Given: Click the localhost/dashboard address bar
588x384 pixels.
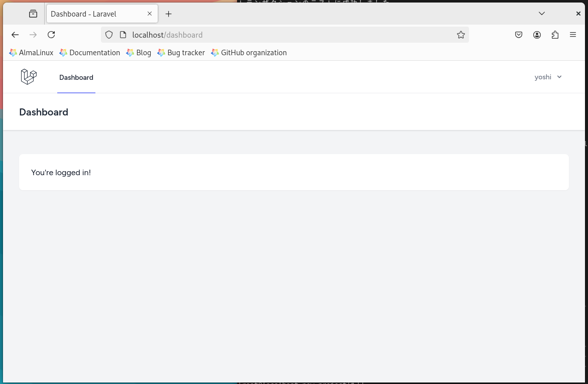Looking at the screenshot, I should [x=281, y=35].
